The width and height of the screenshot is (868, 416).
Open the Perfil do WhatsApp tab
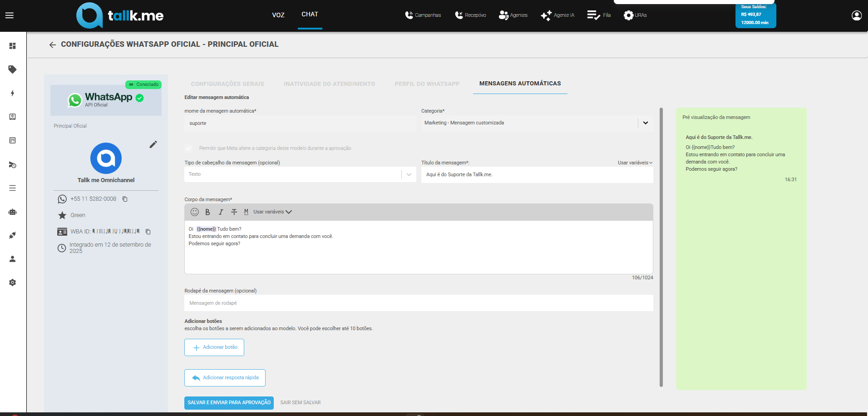tap(427, 84)
